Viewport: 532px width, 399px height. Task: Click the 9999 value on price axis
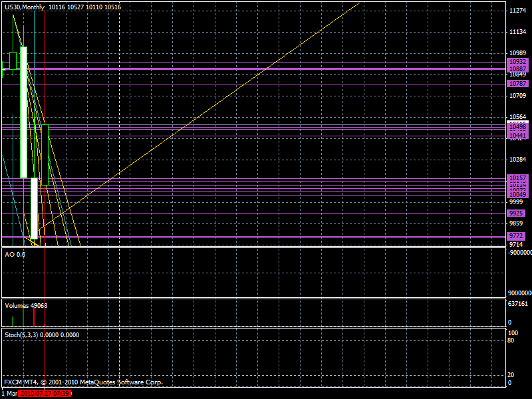516,202
